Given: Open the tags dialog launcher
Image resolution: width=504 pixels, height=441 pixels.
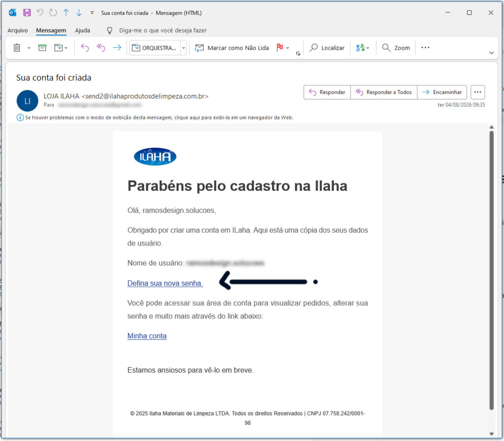Looking at the screenshot, I should (x=298, y=54).
